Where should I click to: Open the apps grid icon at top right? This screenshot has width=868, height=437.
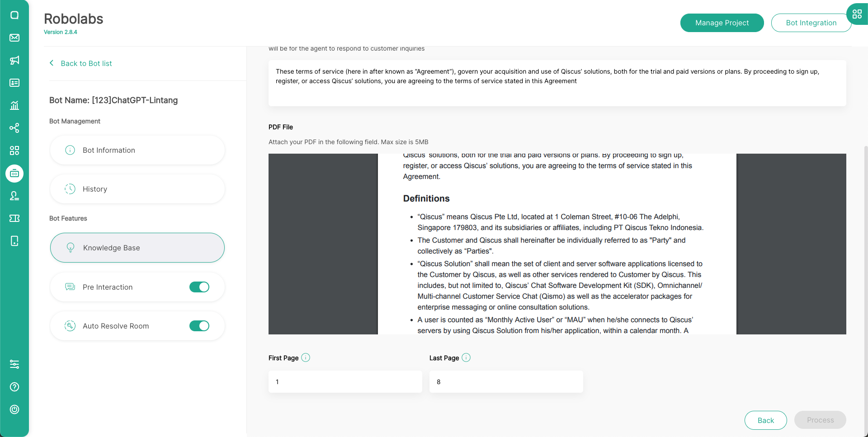pyautogui.click(x=857, y=14)
